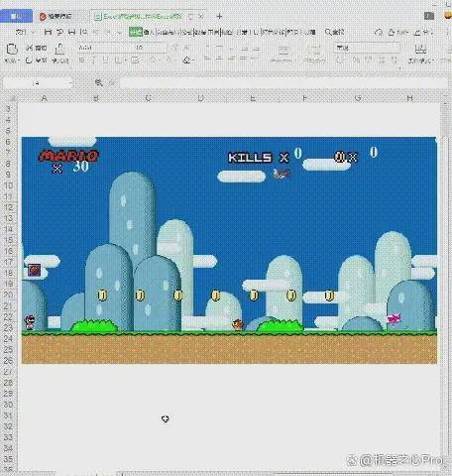The image size is (452, 476).
Task: Click the Undo arrow icon
Action: click(x=96, y=32)
